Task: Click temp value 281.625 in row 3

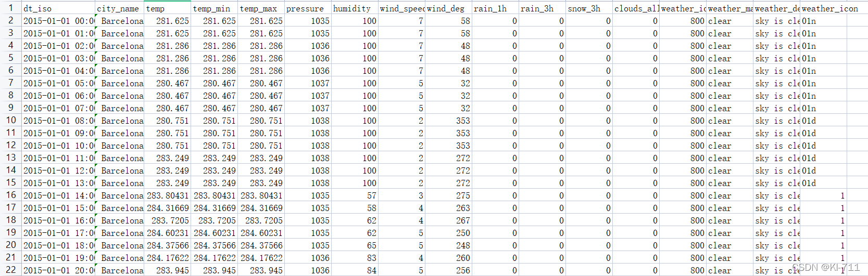Action: (x=167, y=33)
